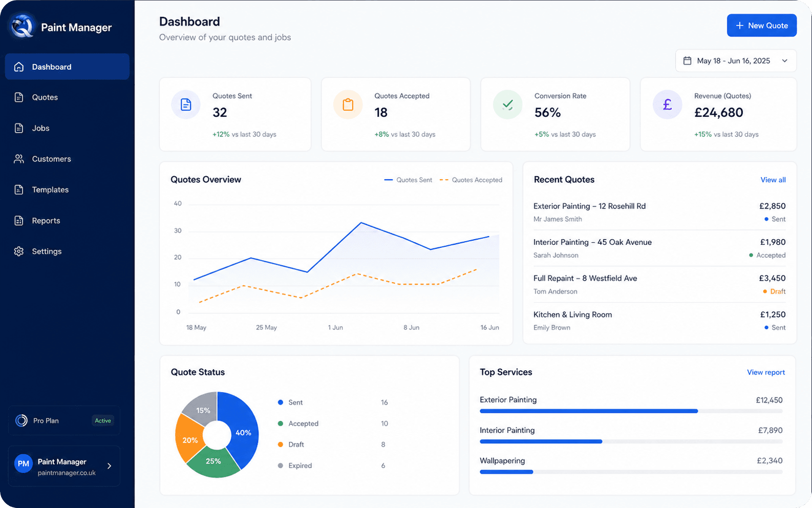Click the Exterior Painting progress bar

click(631, 411)
